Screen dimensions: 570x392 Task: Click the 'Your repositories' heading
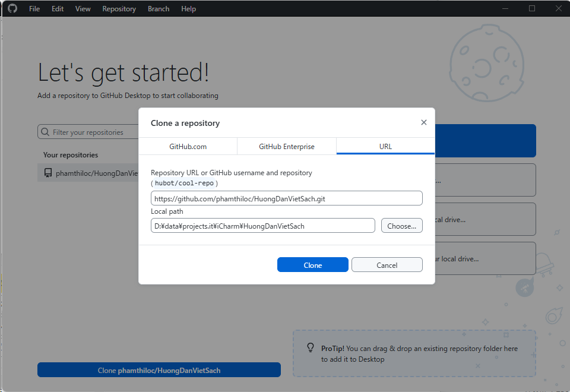coord(71,155)
